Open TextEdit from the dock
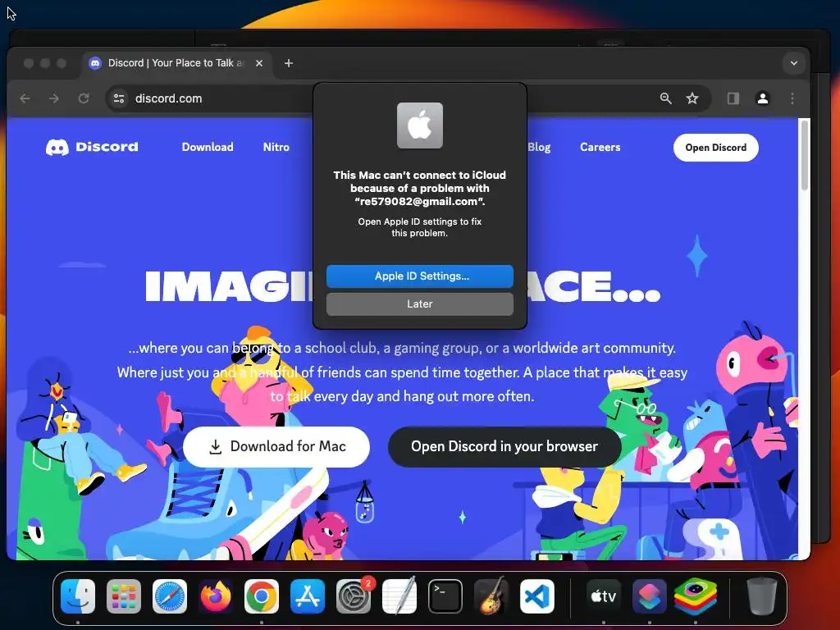Viewport: 840px width, 630px height. tap(399, 596)
